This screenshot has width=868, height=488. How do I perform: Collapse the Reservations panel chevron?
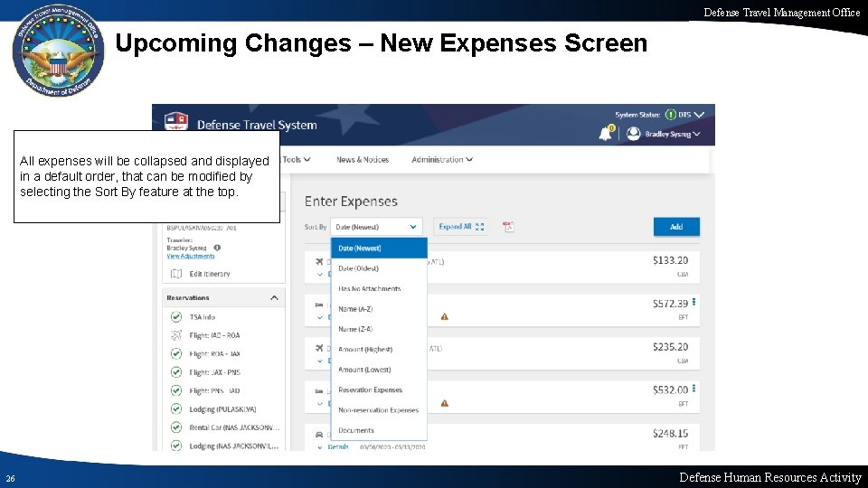[x=274, y=297]
